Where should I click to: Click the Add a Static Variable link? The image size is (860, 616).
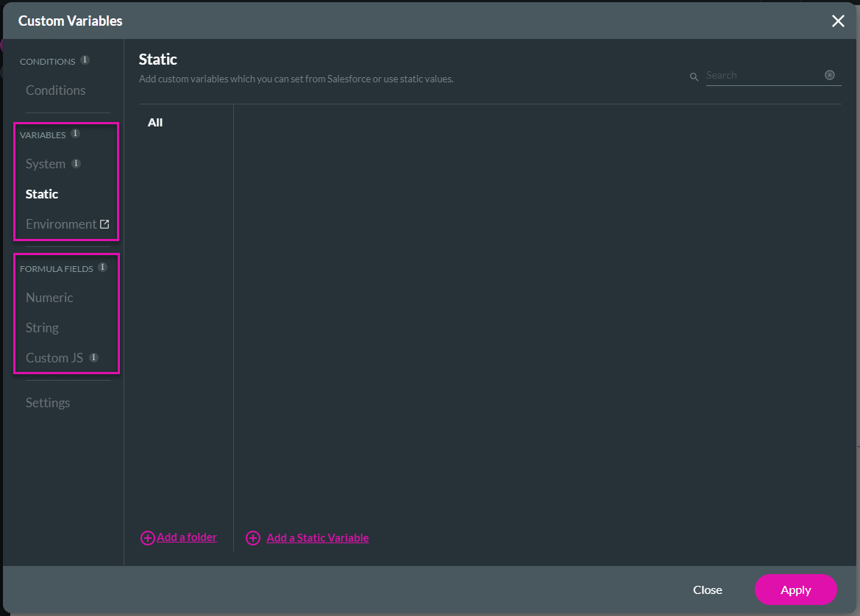pos(317,537)
